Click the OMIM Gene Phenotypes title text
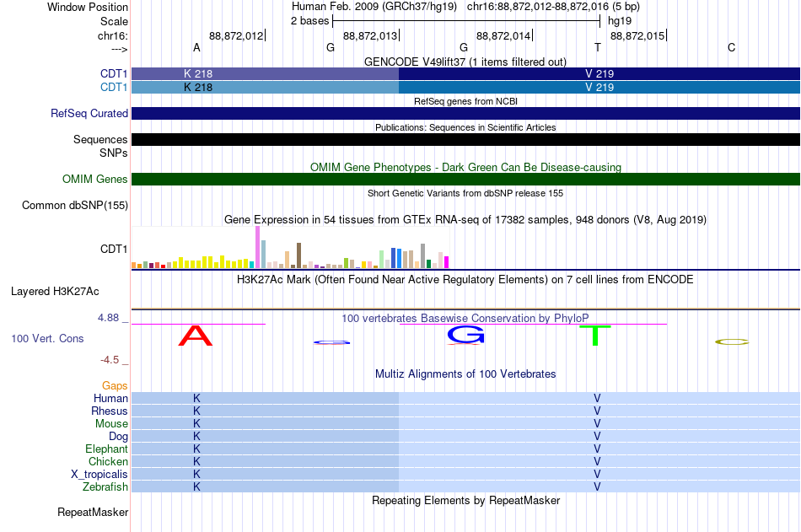Screen dimensions: 801x532 point(465,168)
